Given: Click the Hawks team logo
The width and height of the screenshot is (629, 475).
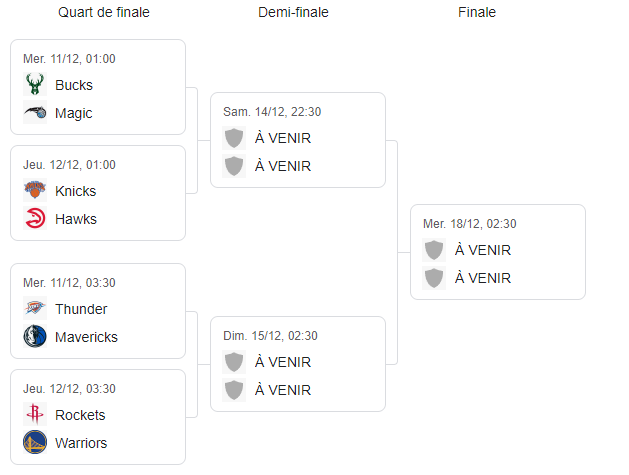Looking at the screenshot, I should (35, 219).
